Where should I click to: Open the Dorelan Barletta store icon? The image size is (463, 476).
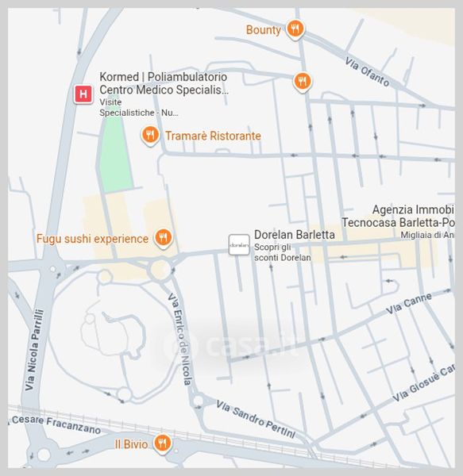click(x=239, y=244)
